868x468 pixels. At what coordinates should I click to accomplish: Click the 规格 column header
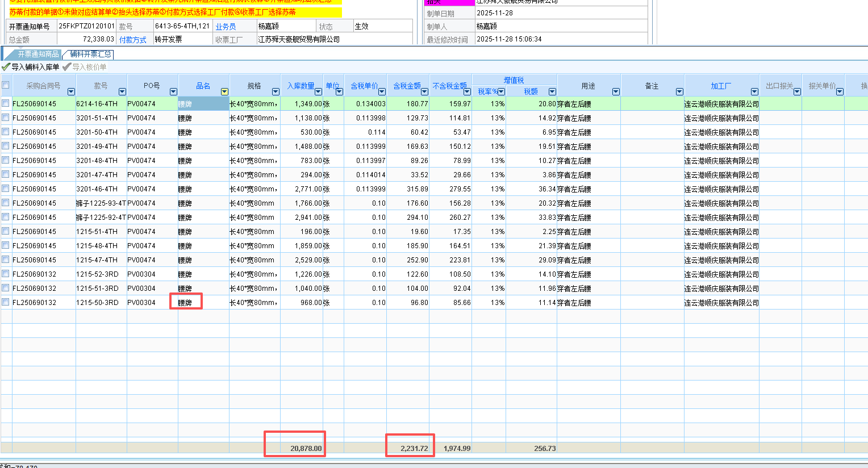pos(254,86)
